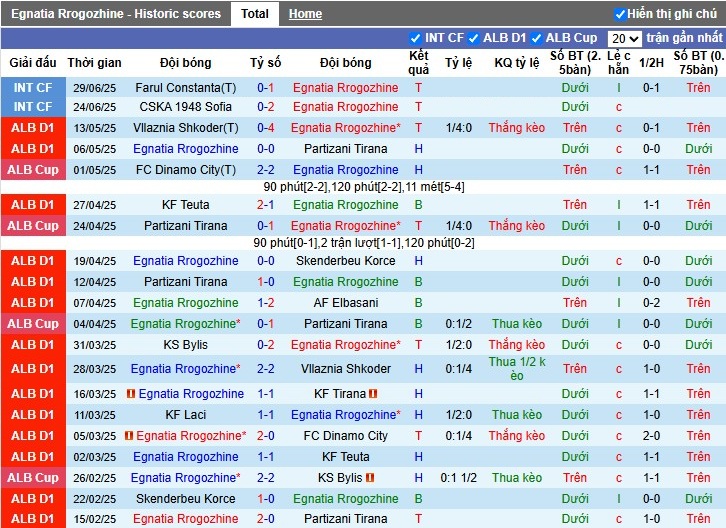The image size is (726, 528).
Task: Click Partizani Tirana on 15/02/25 row
Action: click(x=345, y=519)
